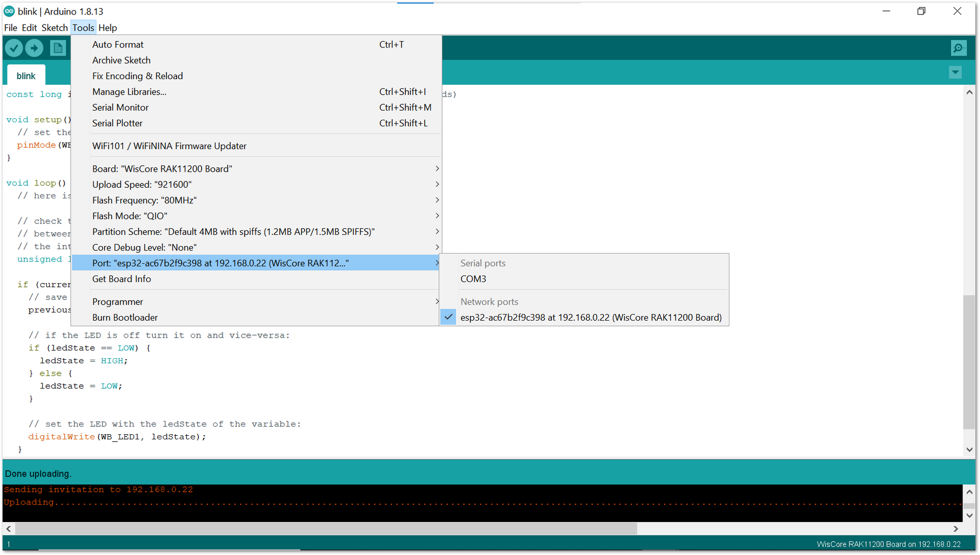Click the Arduino logo in title bar
The height and width of the screenshot is (555, 980).
[9, 11]
